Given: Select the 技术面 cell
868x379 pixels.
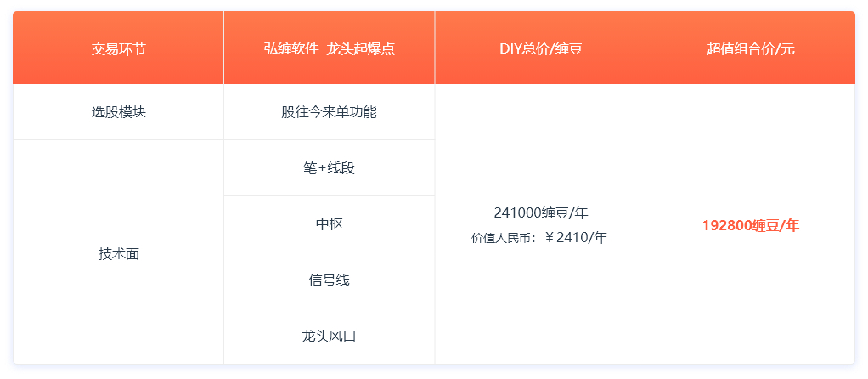Looking at the screenshot, I should [118, 254].
